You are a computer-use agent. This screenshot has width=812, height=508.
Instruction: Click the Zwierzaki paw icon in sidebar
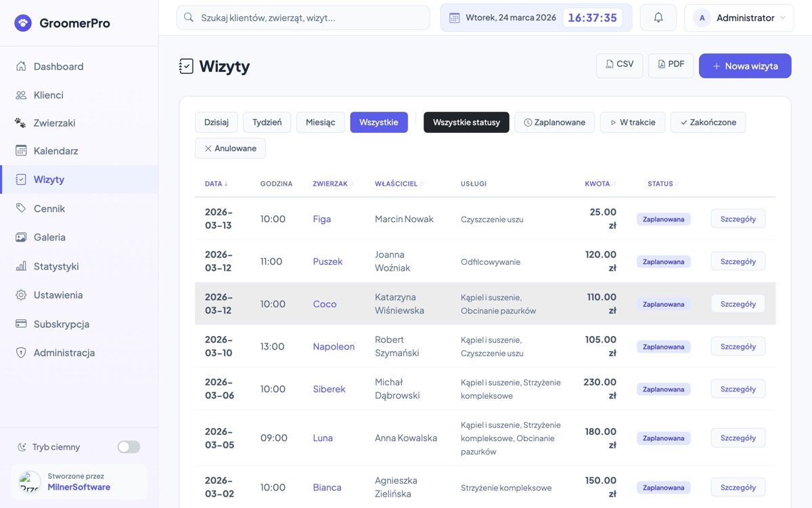(21, 123)
